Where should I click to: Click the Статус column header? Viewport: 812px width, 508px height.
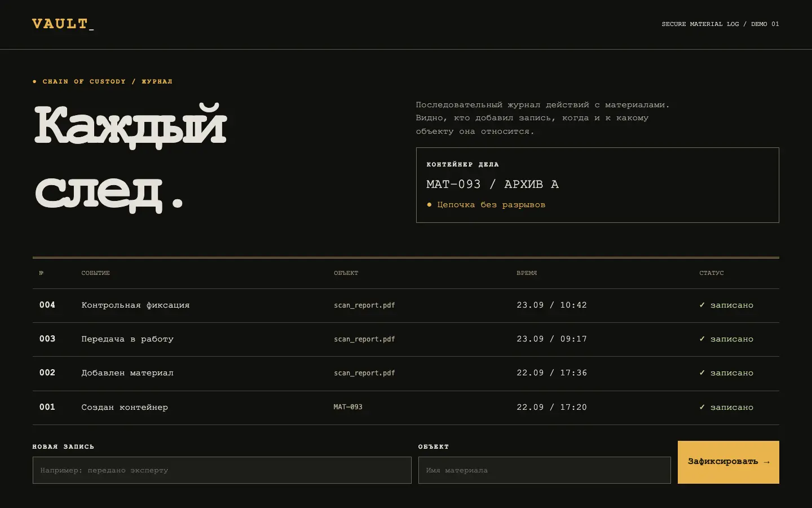(x=712, y=273)
